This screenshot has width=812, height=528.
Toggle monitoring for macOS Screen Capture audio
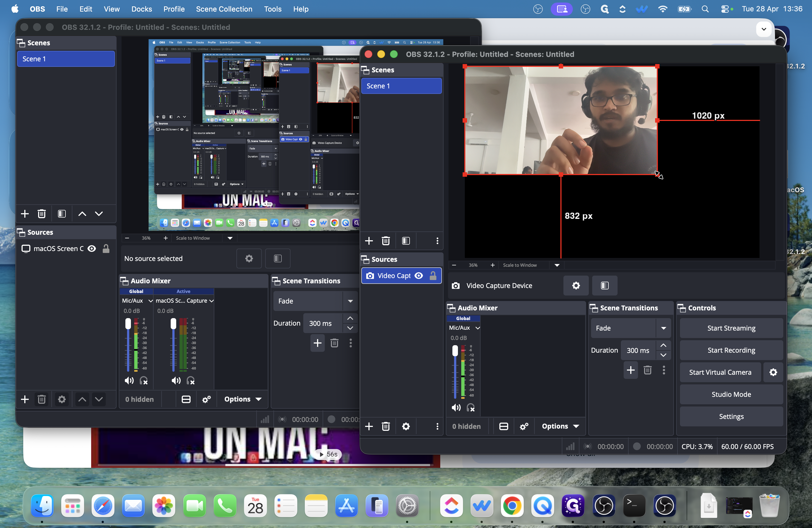click(190, 381)
